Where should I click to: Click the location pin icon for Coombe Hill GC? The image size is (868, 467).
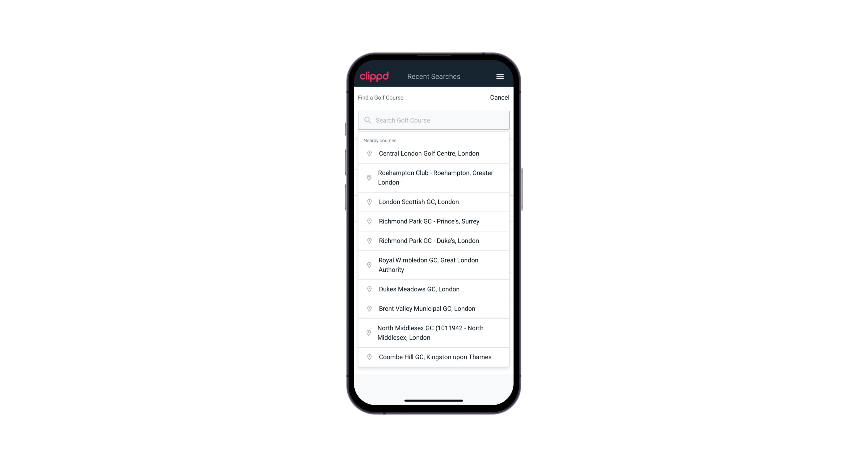click(368, 357)
